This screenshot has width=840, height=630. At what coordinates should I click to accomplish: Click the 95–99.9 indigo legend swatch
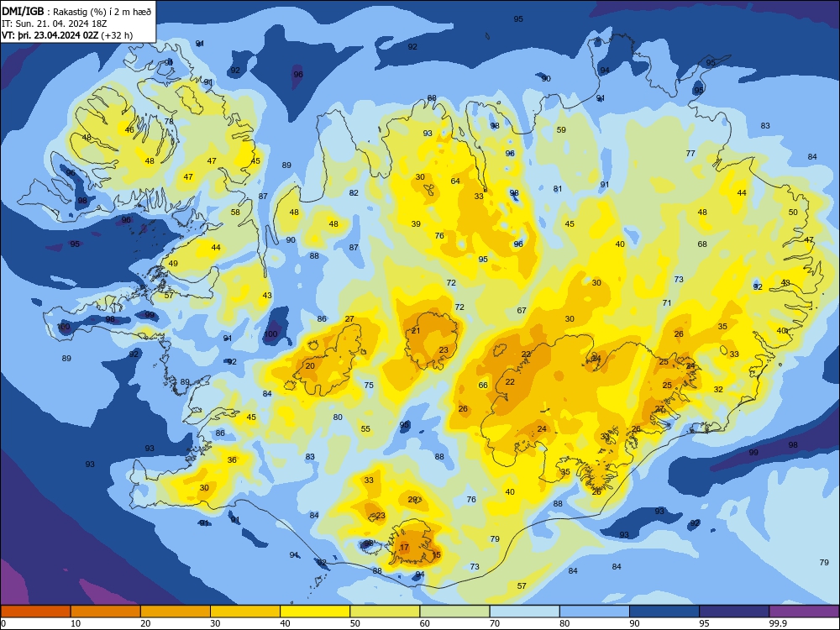734,612
